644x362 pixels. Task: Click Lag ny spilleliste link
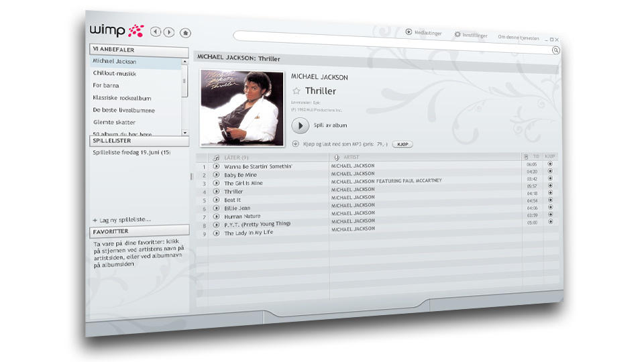tap(121, 220)
